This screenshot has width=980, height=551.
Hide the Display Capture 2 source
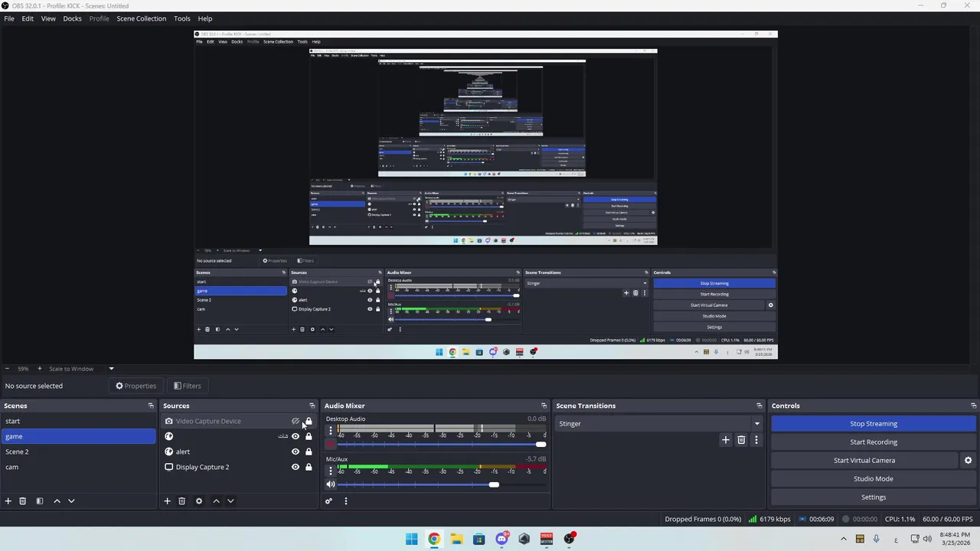coord(296,467)
